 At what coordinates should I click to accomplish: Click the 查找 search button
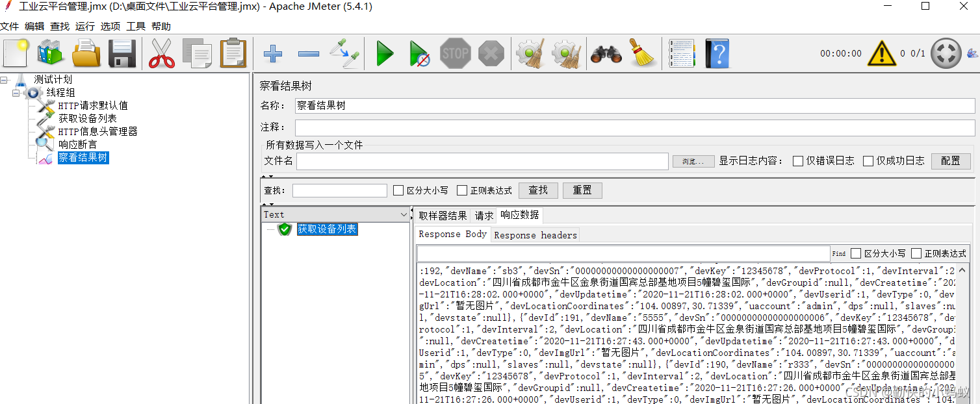[538, 190]
